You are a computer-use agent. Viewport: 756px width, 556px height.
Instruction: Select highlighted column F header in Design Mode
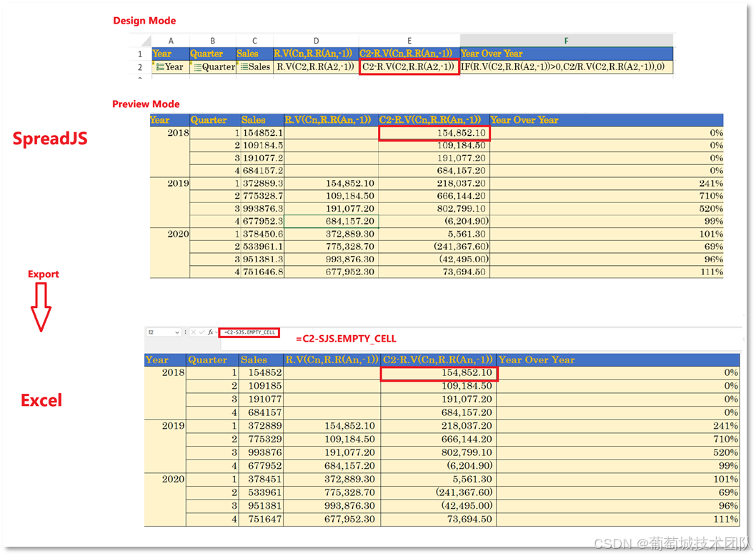point(567,41)
